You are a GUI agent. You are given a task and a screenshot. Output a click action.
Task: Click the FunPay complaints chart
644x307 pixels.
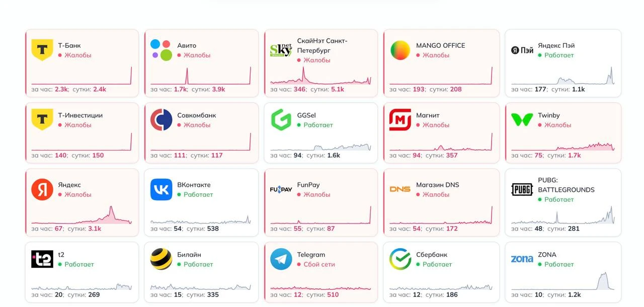320,215
